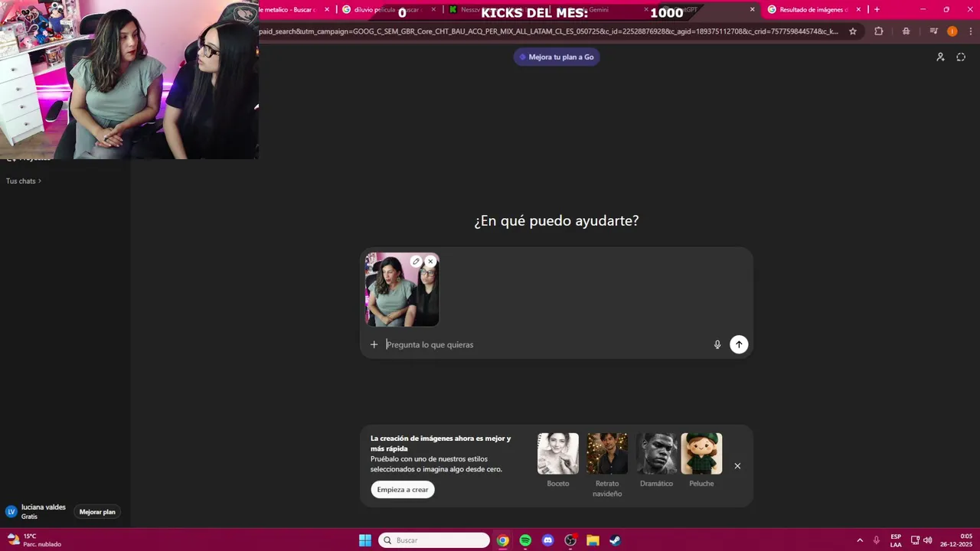
Task: Open the plus attachment menu in the prompt box
Action: (374, 344)
